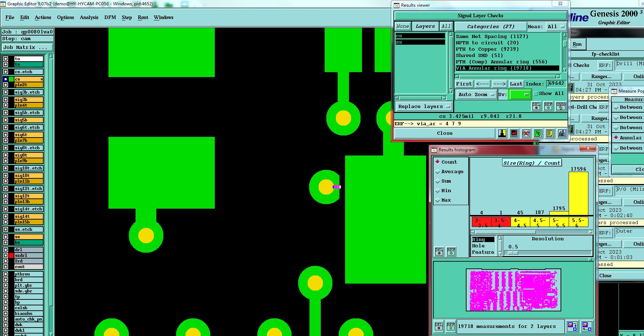Viewport: 644px width, 336px height.
Task: Click the red 3-3.5 histogram range cell
Action: pyautogui.click(x=481, y=222)
